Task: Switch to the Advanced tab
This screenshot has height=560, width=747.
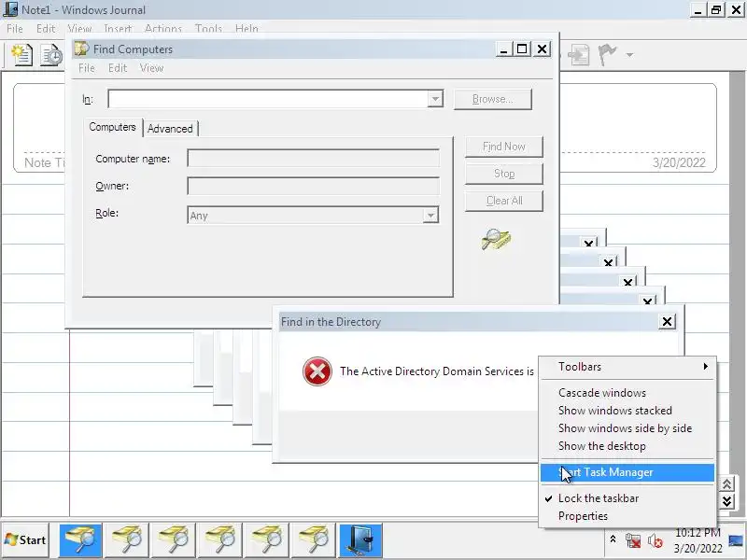Action: (x=170, y=129)
